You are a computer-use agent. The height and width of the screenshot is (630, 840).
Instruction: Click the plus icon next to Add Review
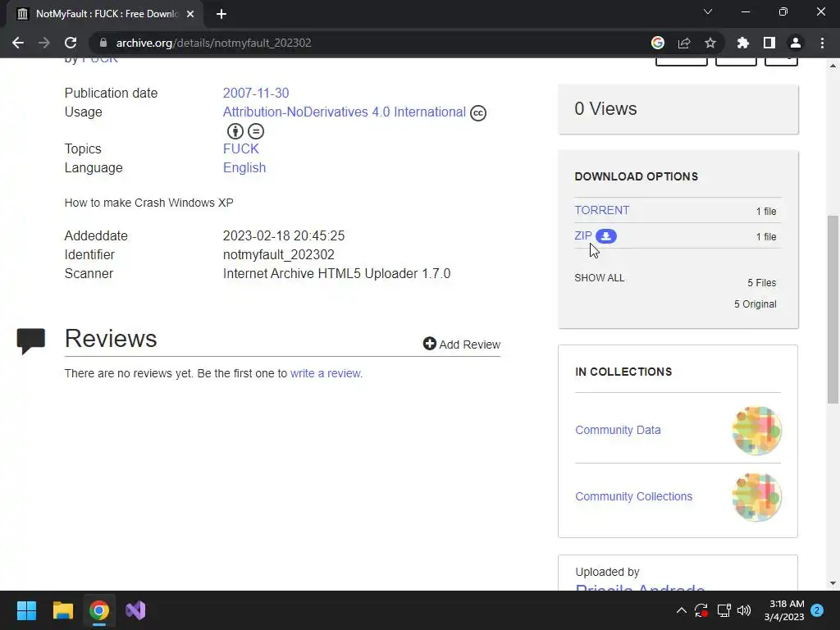429,344
